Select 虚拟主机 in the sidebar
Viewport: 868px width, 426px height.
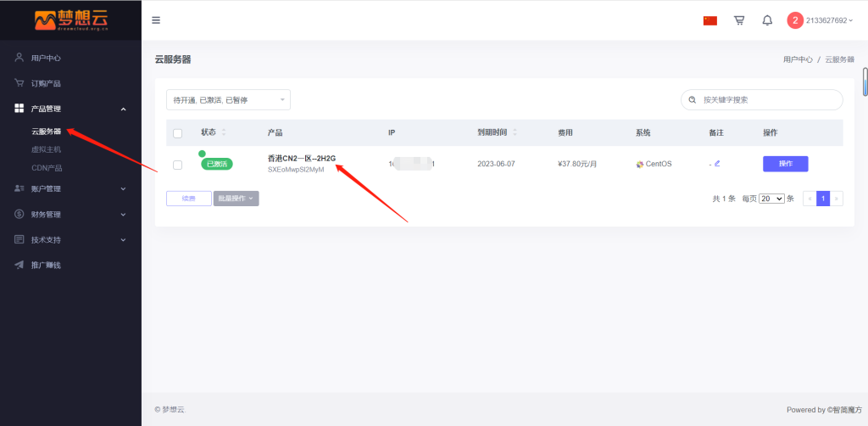click(47, 149)
